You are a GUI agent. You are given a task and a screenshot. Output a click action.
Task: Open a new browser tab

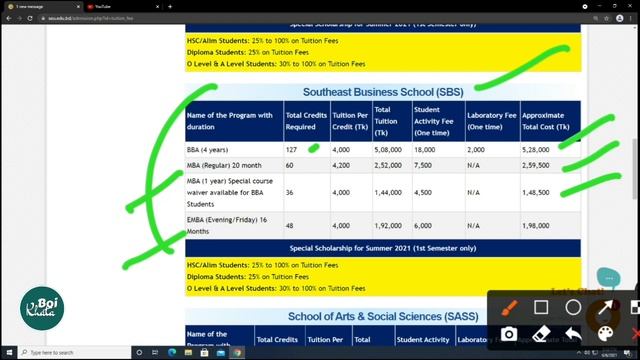tap(170, 7)
